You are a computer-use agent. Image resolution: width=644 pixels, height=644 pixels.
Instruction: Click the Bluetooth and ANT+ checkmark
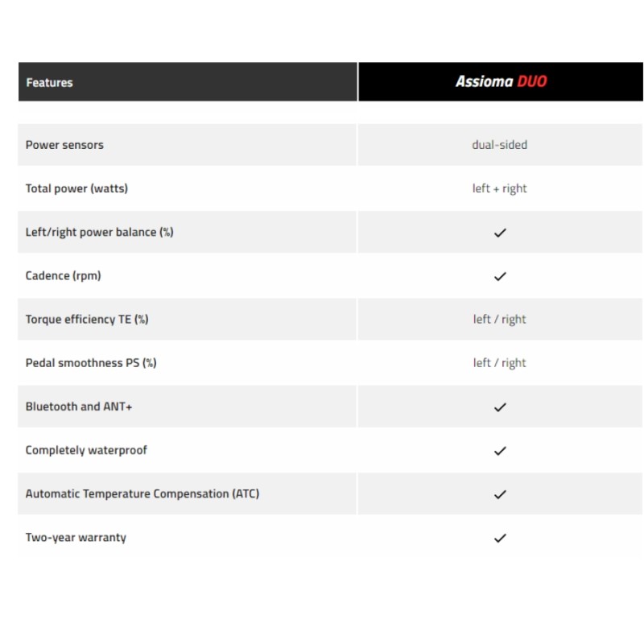point(500,407)
